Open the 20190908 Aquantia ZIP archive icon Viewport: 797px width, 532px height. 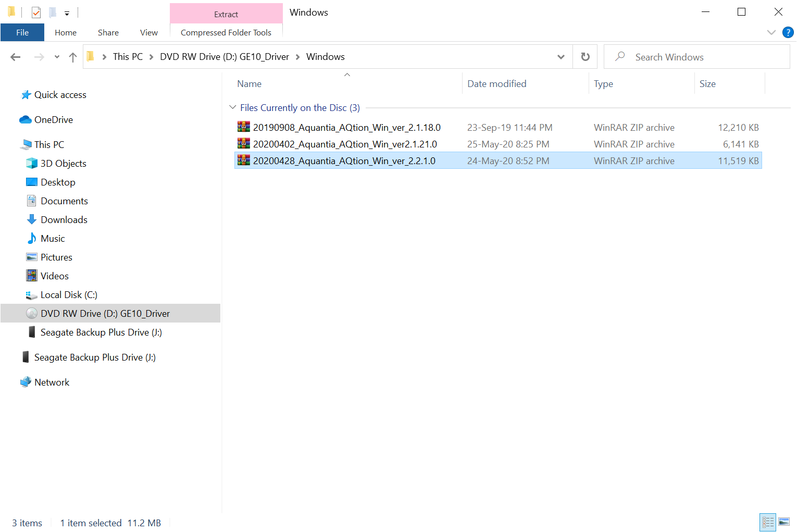tap(243, 127)
